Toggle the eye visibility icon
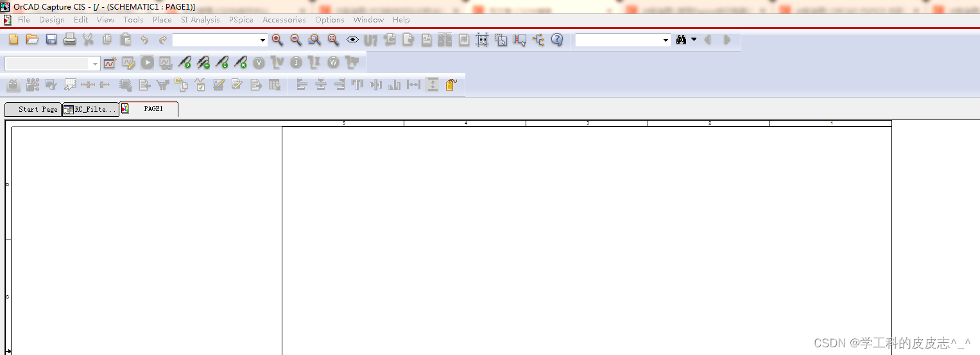Image resolution: width=980 pixels, height=355 pixels. click(352, 40)
